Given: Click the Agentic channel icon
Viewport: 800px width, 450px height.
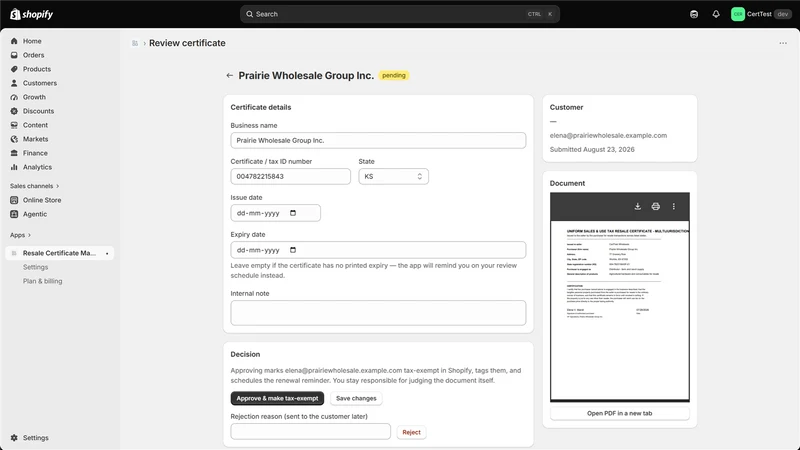Looking at the screenshot, I should pos(14,214).
